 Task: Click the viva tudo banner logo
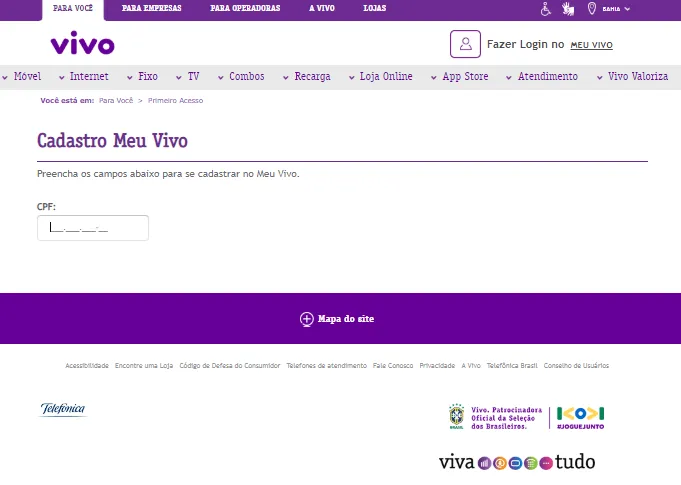517,462
